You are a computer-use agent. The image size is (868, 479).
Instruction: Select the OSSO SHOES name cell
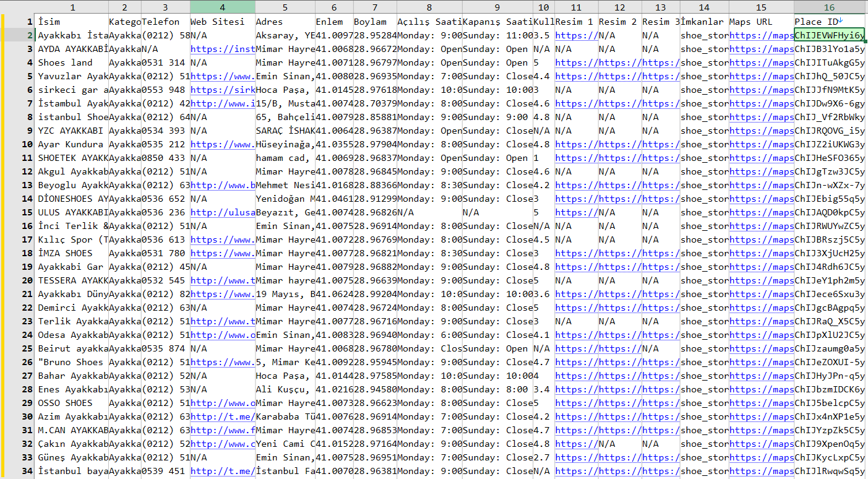point(72,403)
